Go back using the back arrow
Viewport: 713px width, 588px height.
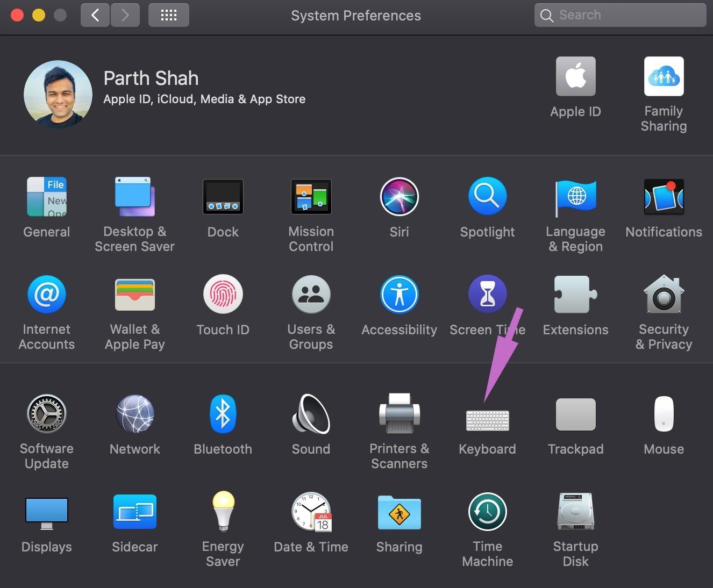[95, 15]
